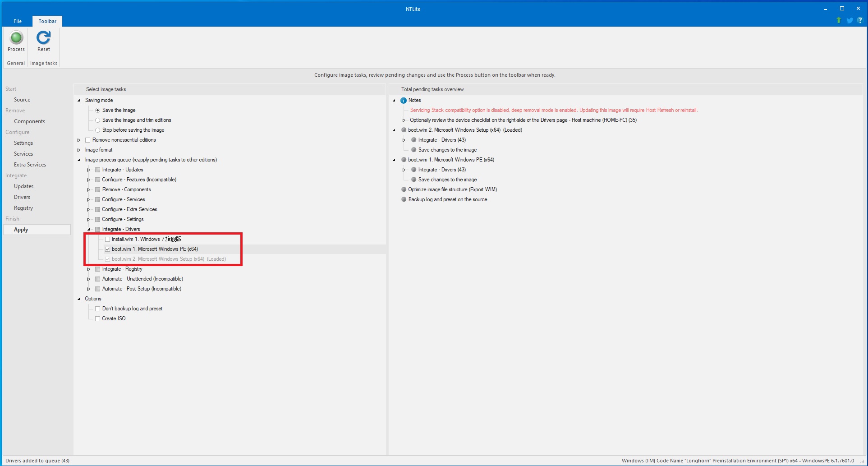
Task: Toggle the Remove - Components queue checkbox
Action: [97, 189]
